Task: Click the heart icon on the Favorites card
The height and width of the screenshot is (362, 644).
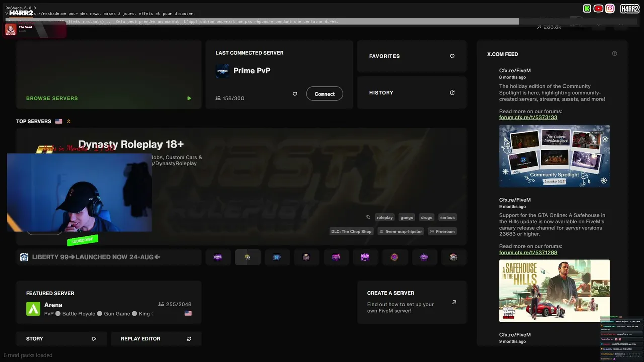Action: (x=452, y=56)
